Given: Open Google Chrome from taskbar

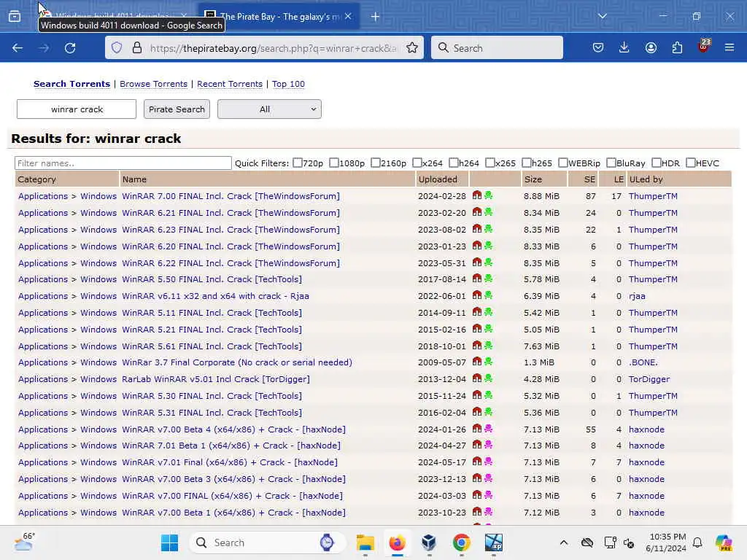Looking at the screenshot, I should pyautogui.click(x=461, y=542).
